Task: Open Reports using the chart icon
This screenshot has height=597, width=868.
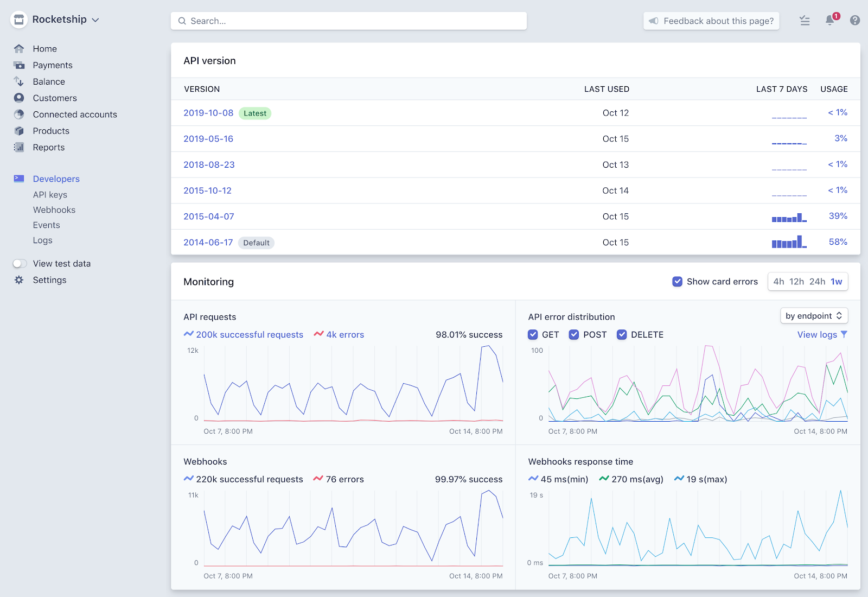Action: pos(19,147)
